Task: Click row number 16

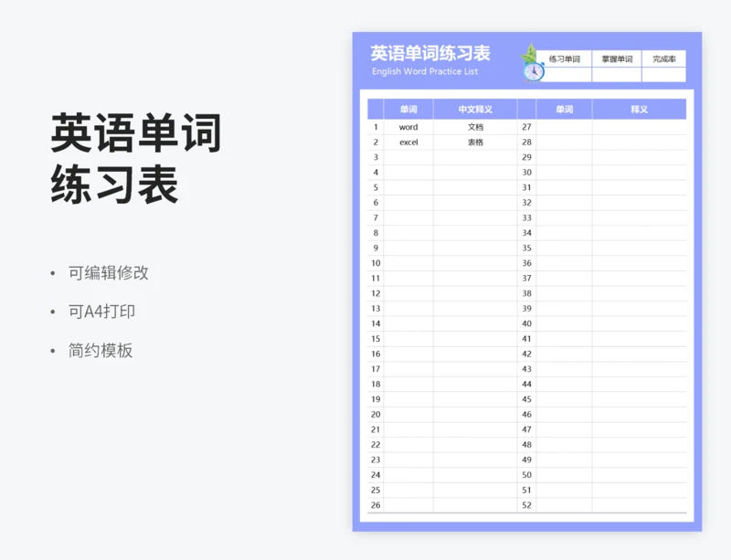Action: [x=376, y=354]
